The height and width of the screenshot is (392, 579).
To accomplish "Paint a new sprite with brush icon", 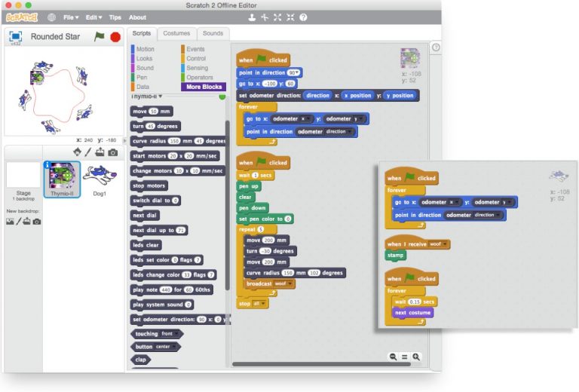I will pos(87,152).
